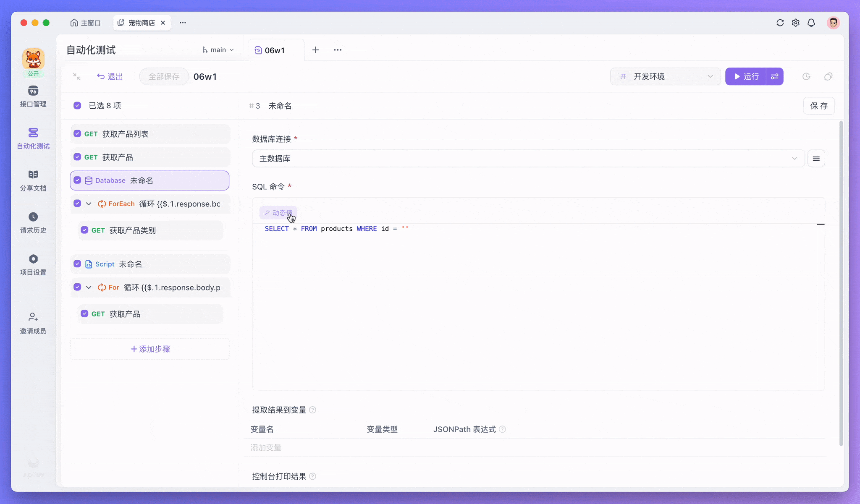Collapse the ForEach loop step

pyautogui.click(x=89, y=204)
